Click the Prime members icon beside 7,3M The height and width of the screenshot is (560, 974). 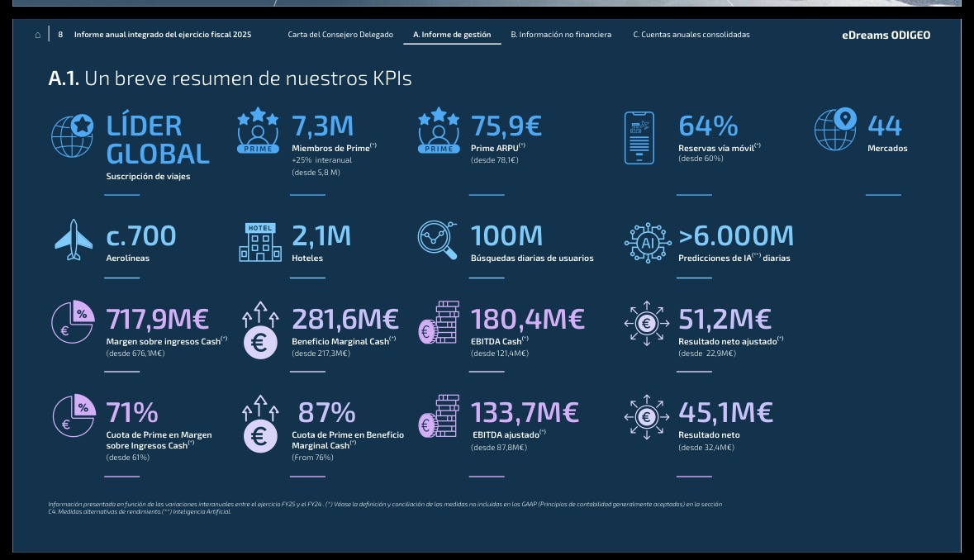click(x=258, y=131)
